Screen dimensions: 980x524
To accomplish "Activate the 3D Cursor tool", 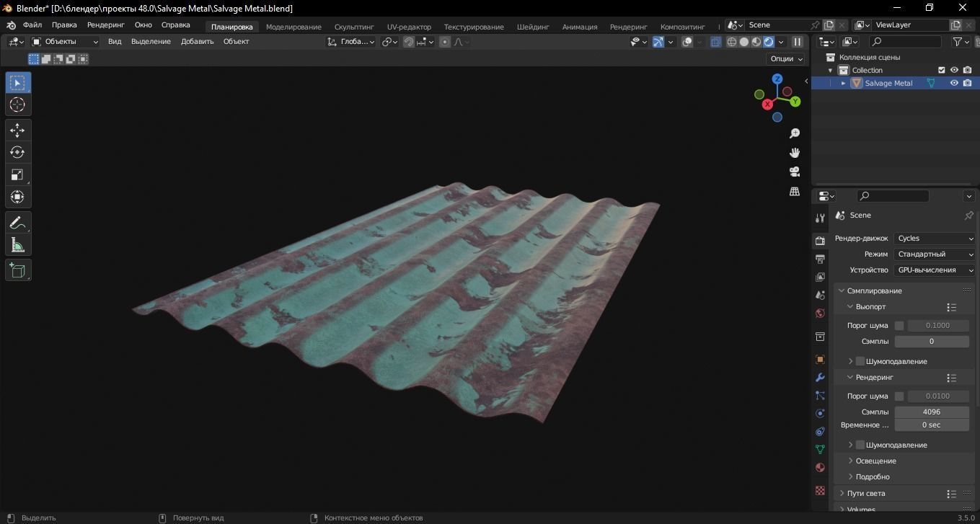I will coord(17,105).
